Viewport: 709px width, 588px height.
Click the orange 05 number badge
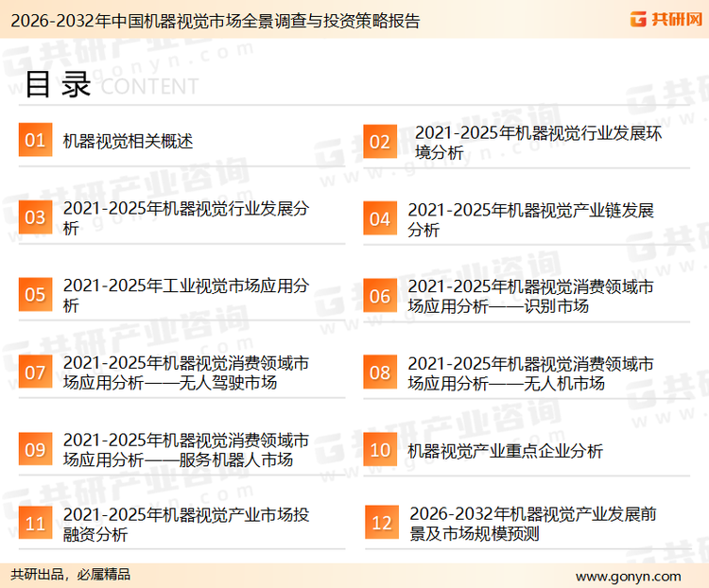pyautogui.click(x=35, y=294)
